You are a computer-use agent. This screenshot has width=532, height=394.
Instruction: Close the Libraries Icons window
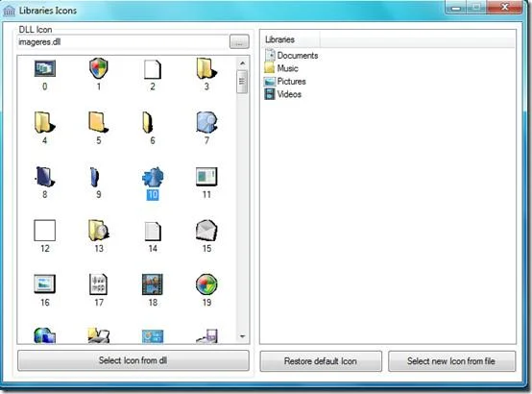[504, 7]
